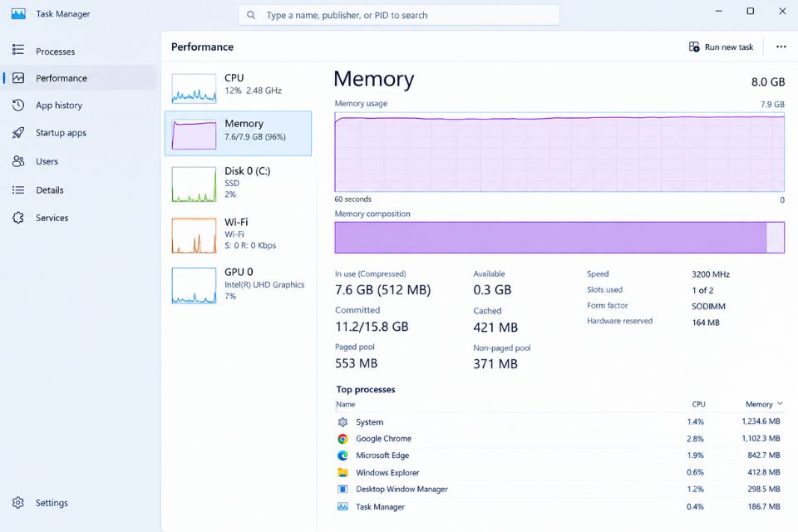
Task: Select the Desktop Window Manager process name
Action: [401, 490]
